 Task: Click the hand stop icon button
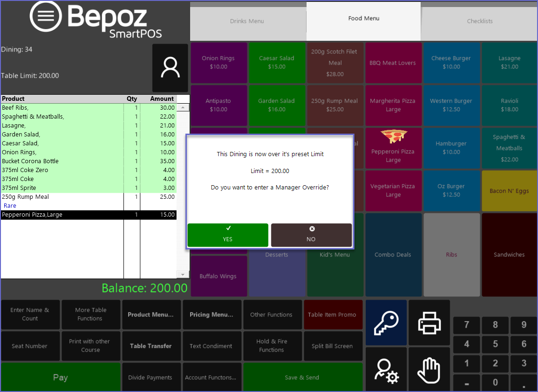(x=429, y=370)
